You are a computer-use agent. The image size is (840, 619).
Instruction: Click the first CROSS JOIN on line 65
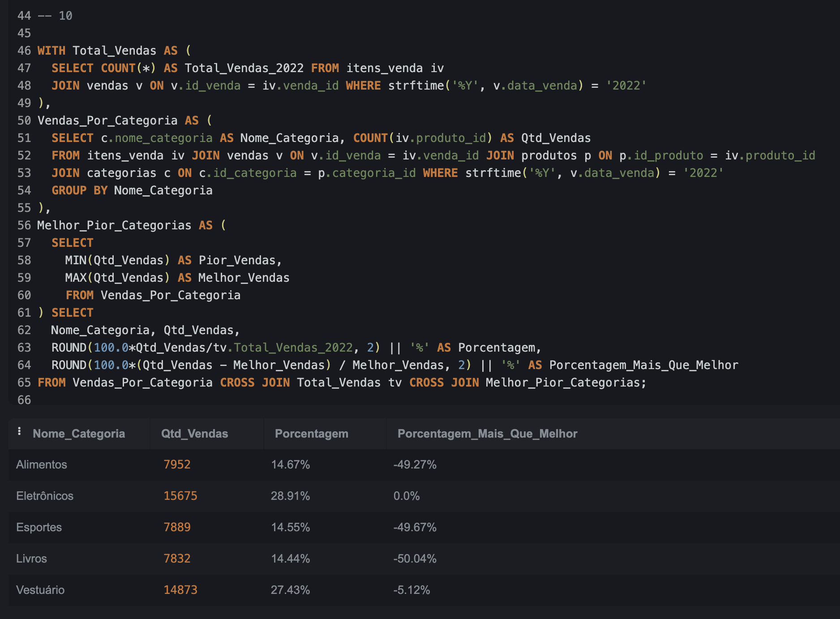point(255,383)
